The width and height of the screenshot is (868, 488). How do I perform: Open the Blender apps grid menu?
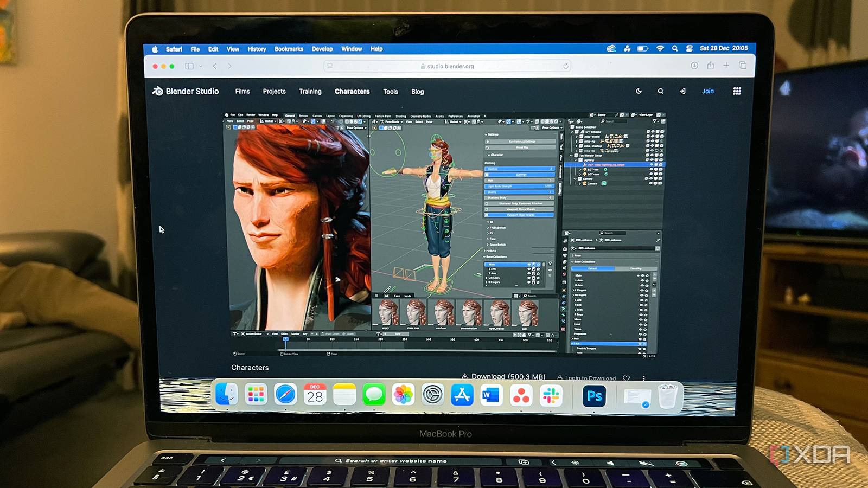tap(737, 91)
